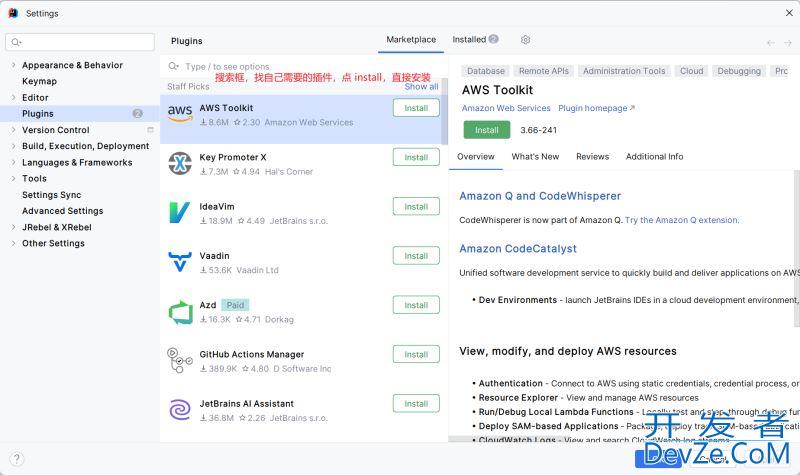Viewport: 800px width, 475px height.
Task: Click the Key Promoter X plugin icon
Action: click(x=180, y=163)
